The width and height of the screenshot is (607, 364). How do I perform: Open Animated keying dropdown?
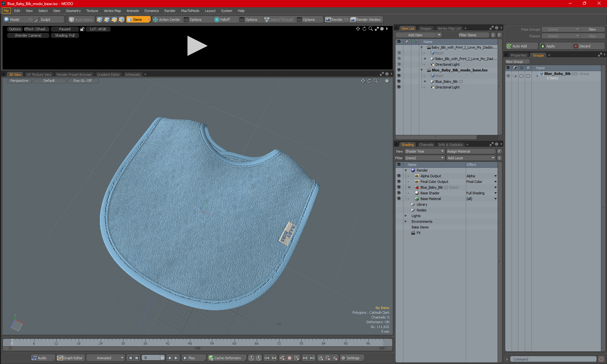click(x=106, y=358)
